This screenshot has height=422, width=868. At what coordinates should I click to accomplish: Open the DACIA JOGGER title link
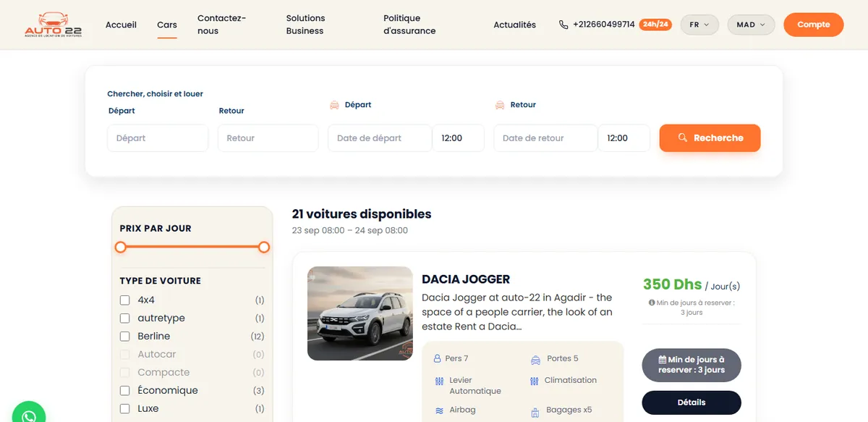click(466, 279)
